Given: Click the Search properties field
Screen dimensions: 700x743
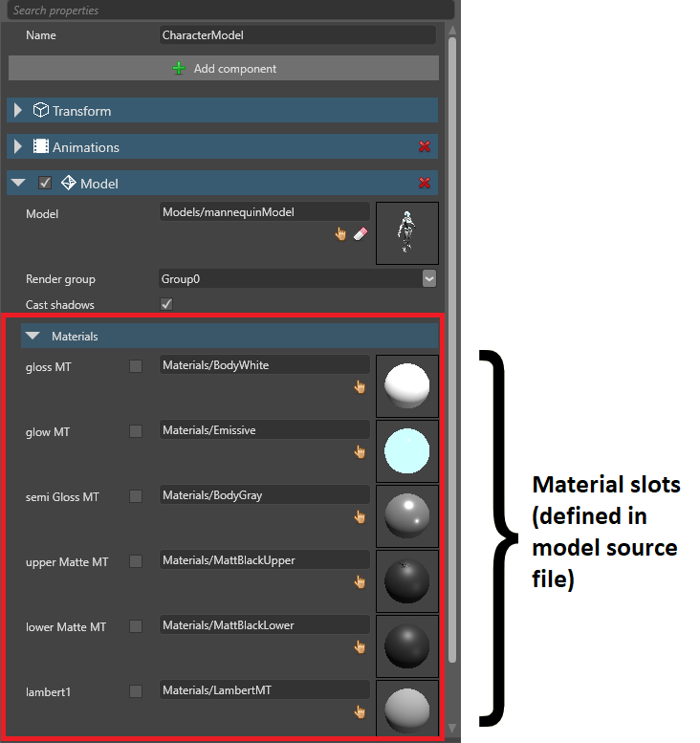Looking at the screenshot, I should 230,10.
